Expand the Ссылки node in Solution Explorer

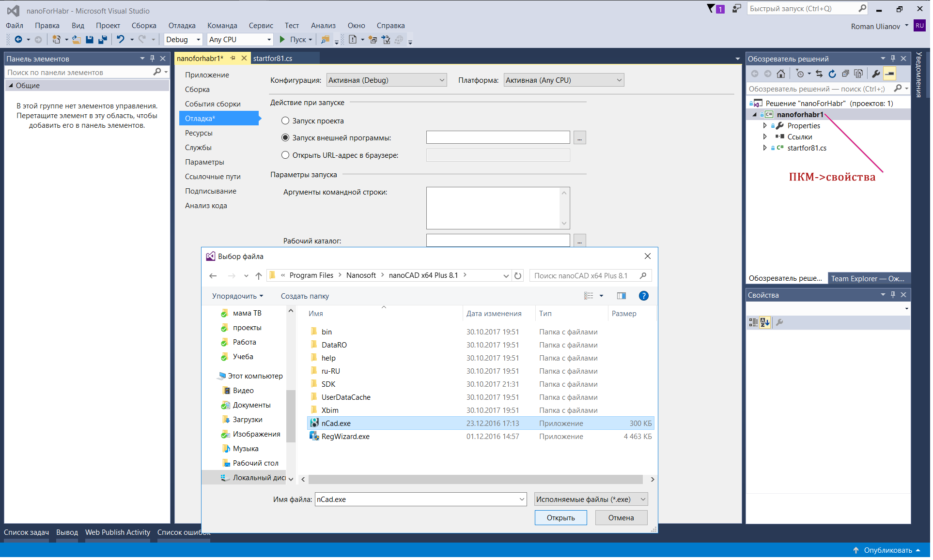tap(765, 137)
